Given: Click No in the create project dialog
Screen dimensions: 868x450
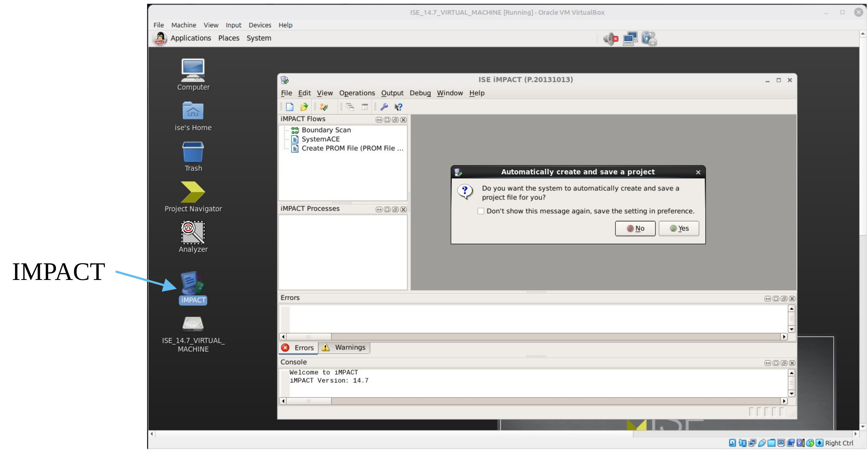Looking at the screenshot, I should [635, 228].
